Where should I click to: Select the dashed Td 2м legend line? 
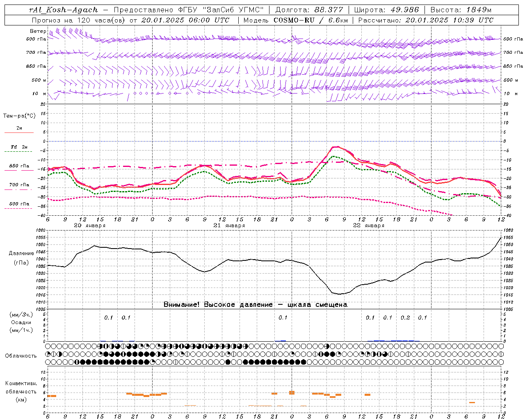tap(18, 151)
